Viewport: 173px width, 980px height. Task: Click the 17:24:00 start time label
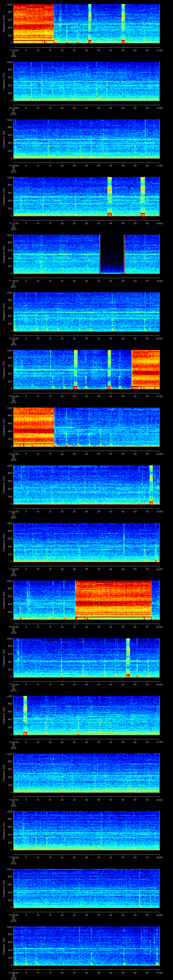(x=13, y=627)
